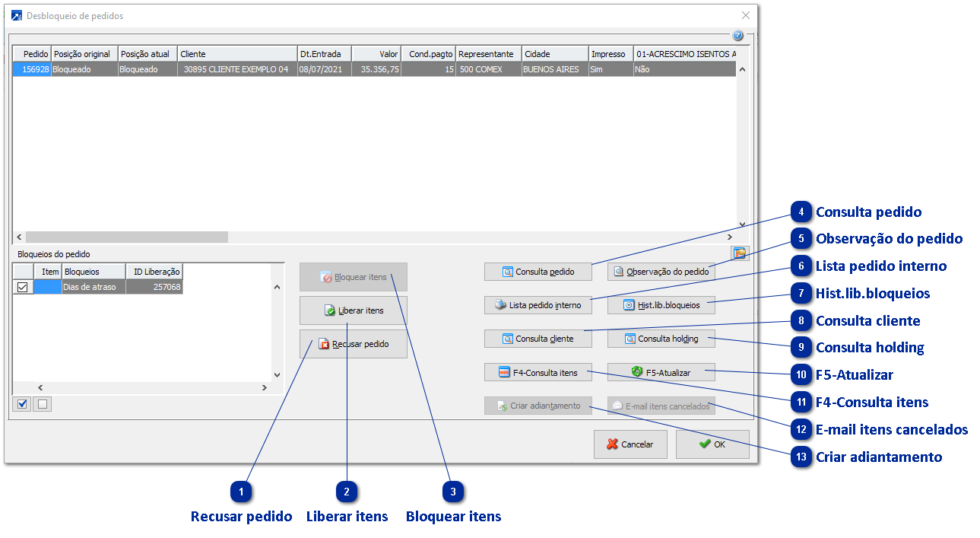Click the Bloqueios list scroll-down arrow
The width and height of the screenshot is (980, 538).
pyautogui.click(x=277, y=375)
